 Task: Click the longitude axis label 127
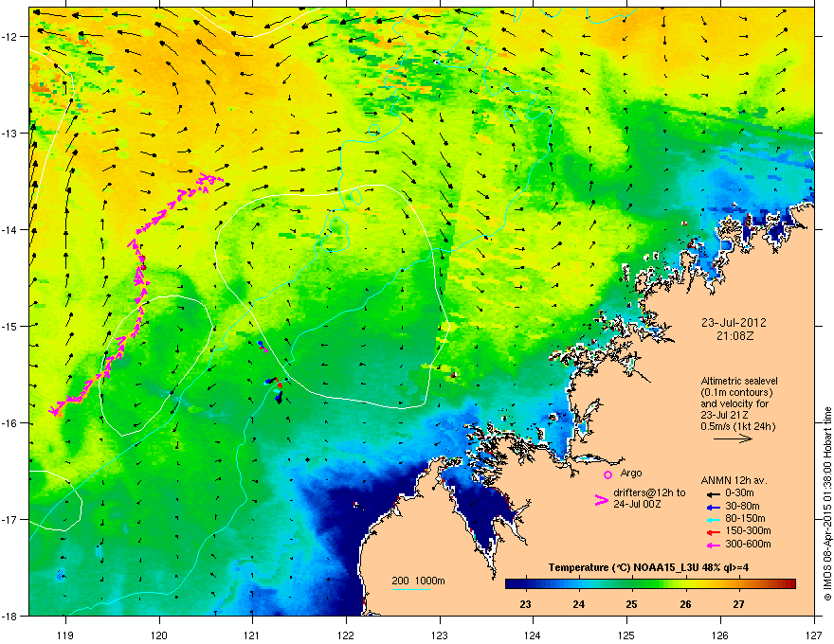click(814, 635)
